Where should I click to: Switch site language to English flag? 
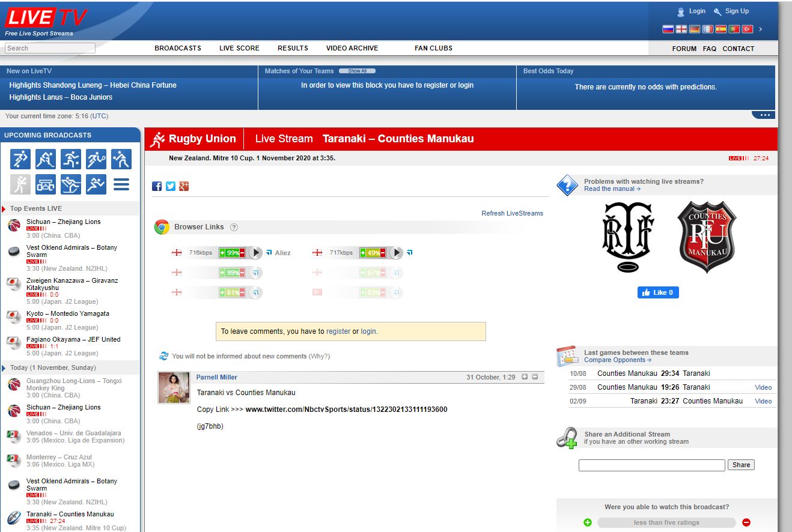coord(681,29)
